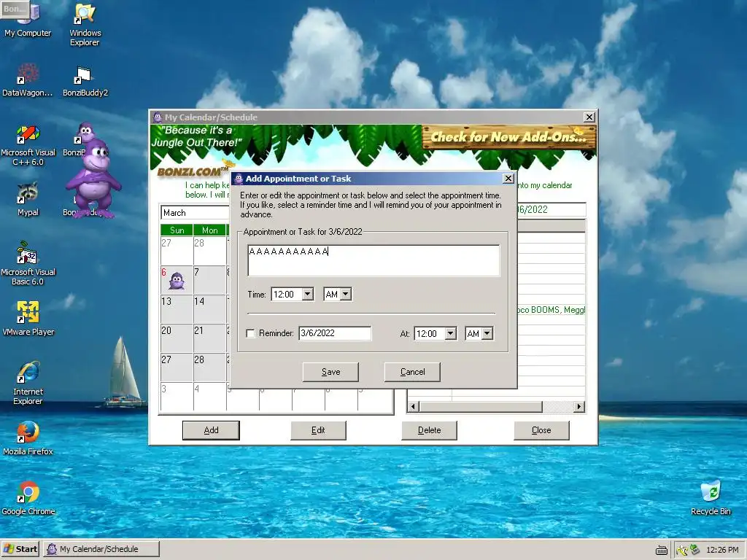Open the Recycle Bin icon
The width and height of the screenshot is (747, 560).
(x=711, y=498)
